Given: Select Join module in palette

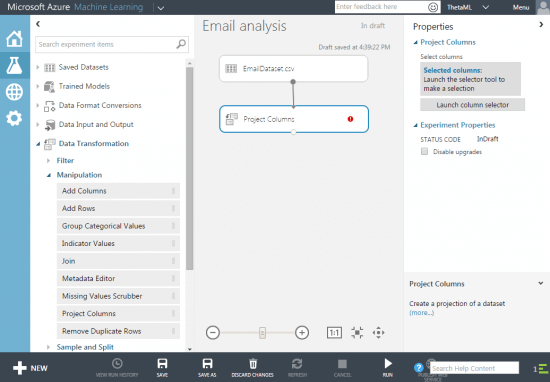Looking at the screenshot, I should 118,261.
